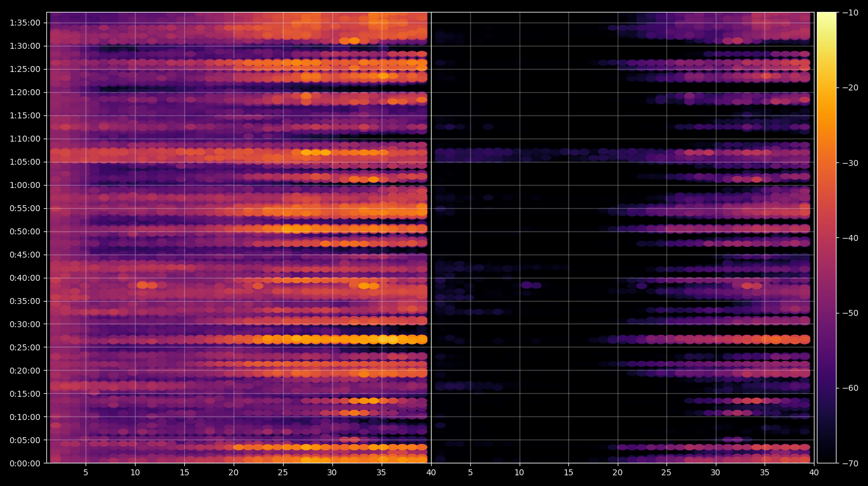Click x-axis label 40 under right heatmap
This screenshot has height=486, width=868.
tap(814, 473)
